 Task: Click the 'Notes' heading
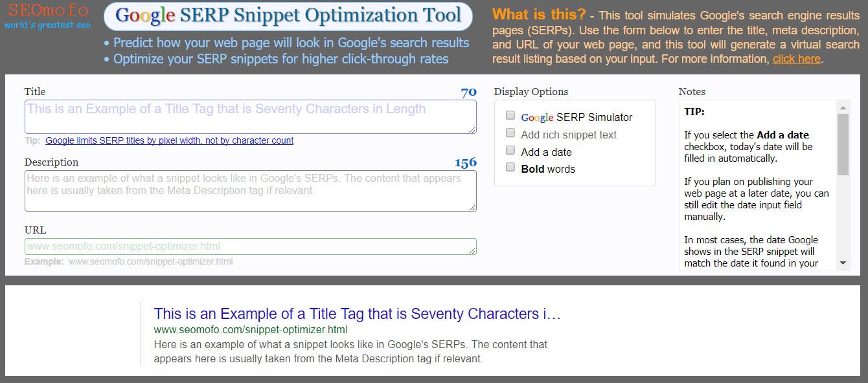692,92
